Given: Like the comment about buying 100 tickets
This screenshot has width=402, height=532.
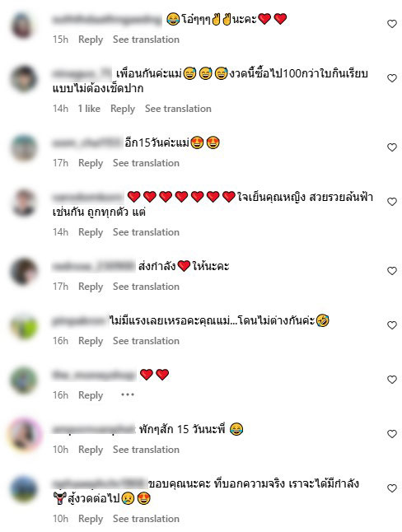Looking at the screenshot, I should coord(392,78).
